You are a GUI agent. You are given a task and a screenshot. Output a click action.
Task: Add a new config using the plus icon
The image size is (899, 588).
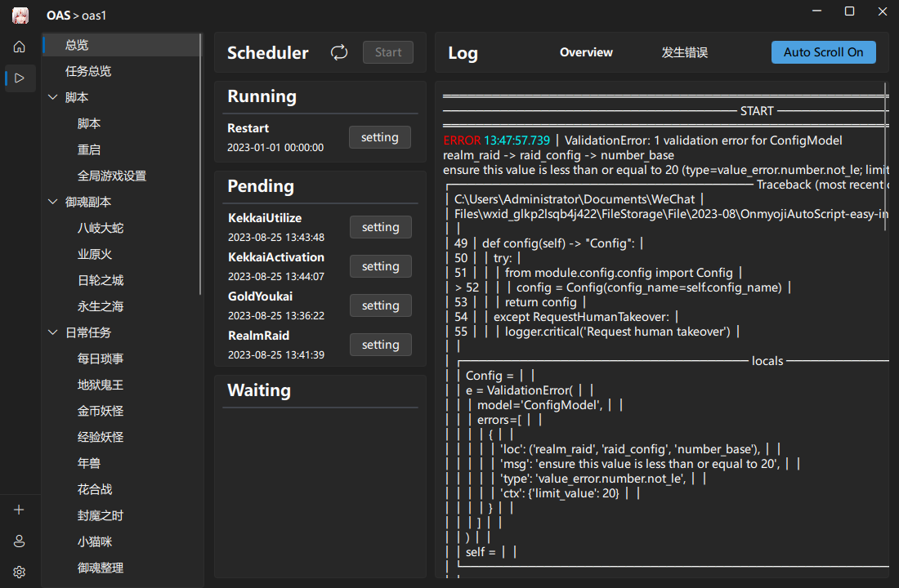click(19, 509)
